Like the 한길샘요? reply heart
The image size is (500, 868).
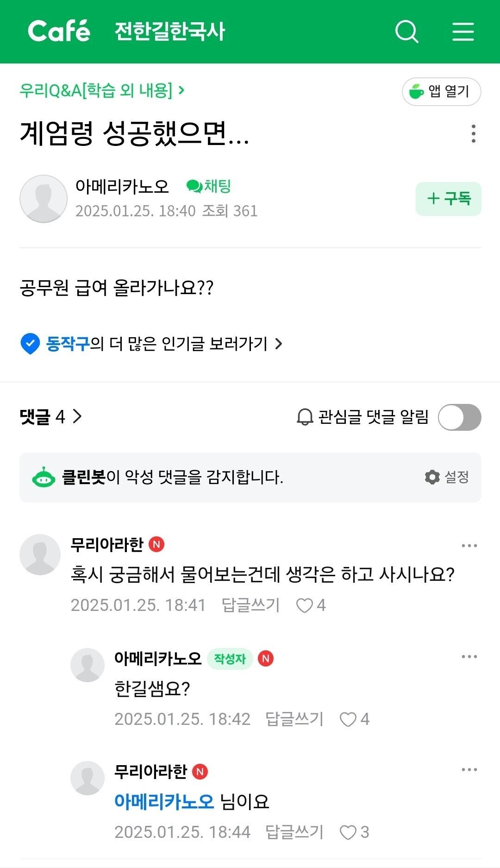[349, 719]
